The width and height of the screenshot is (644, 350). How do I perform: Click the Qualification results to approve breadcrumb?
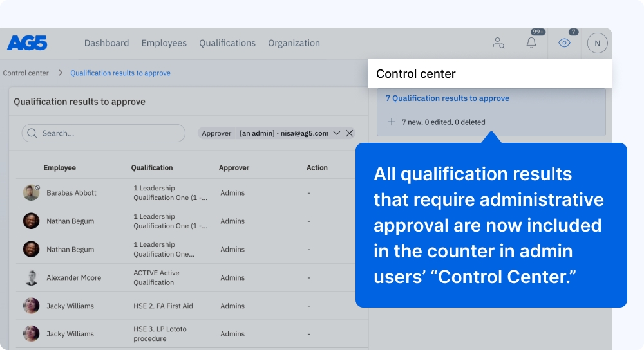click(120, 73)
